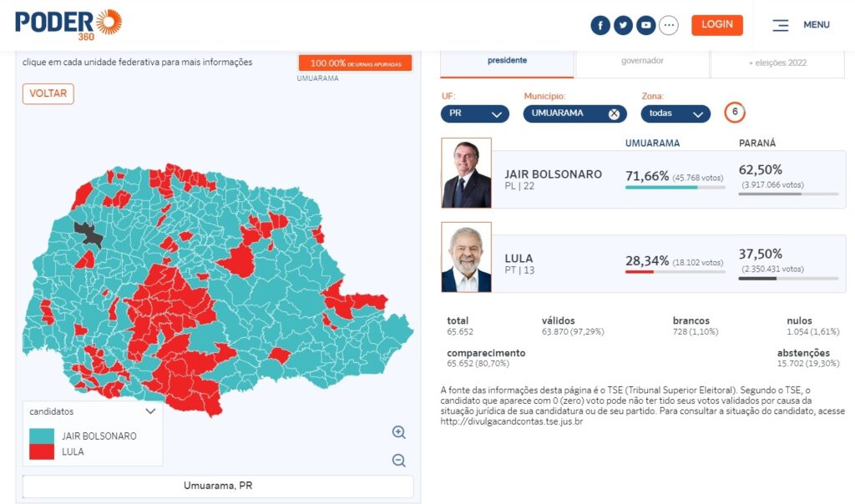
Task: Open the UF dropdown showing PR
Action: pos(475,113)
